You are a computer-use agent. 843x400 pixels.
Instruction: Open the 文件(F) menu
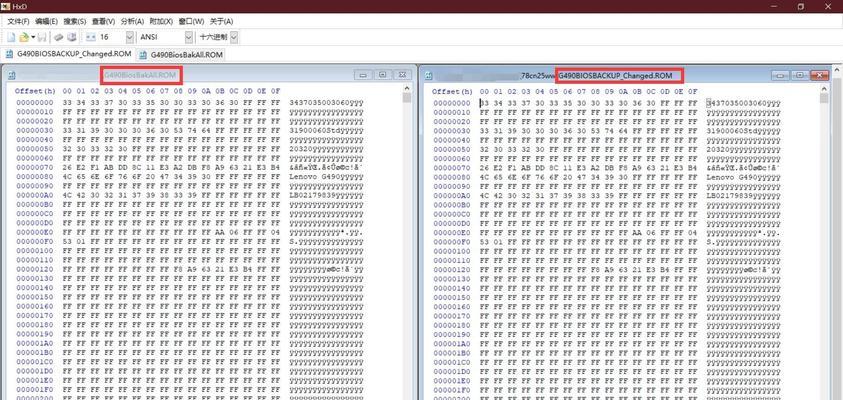[18, 22]
